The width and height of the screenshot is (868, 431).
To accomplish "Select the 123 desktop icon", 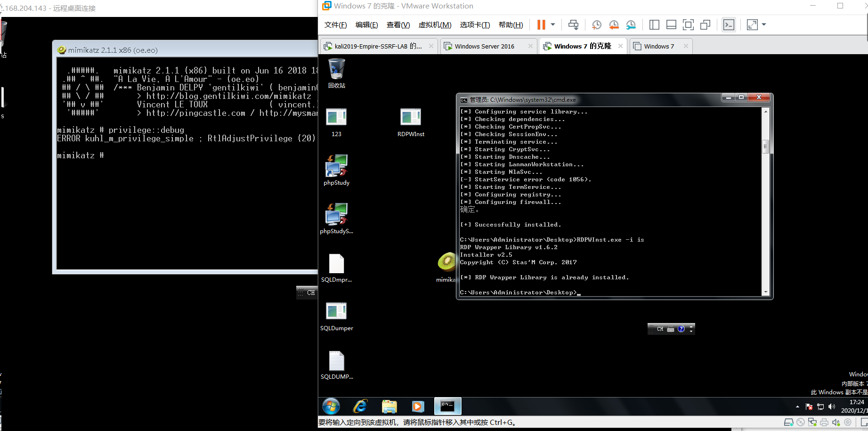I will pos(336,122).
